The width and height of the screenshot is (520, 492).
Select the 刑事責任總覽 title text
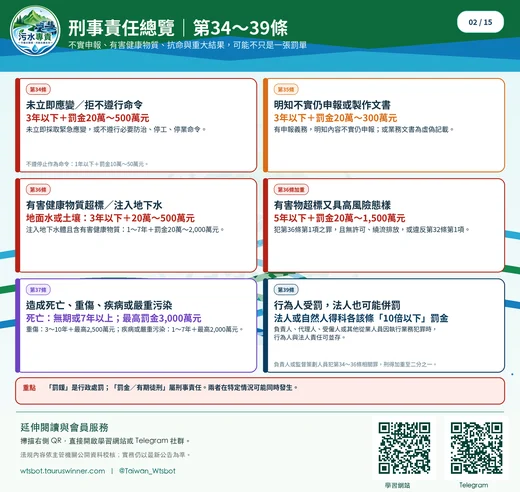tap(121, 28)
